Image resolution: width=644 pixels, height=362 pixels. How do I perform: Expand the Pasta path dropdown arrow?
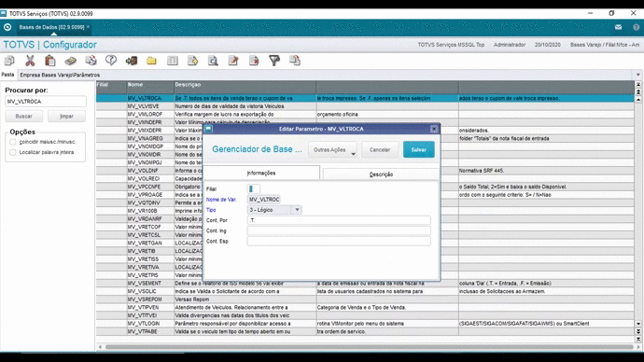[x=637, y=76]
